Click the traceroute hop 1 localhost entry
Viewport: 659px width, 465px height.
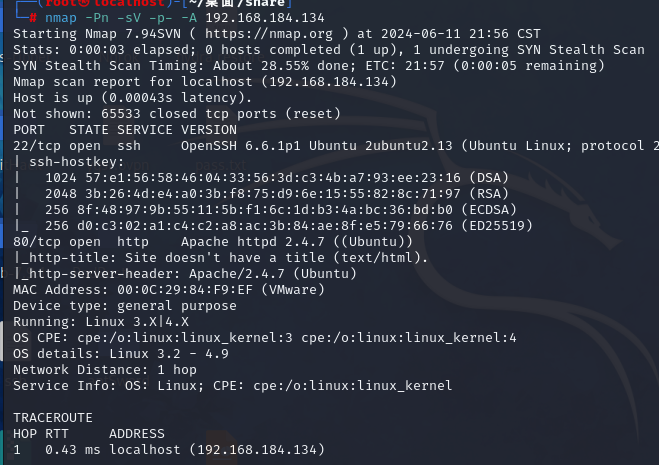169,449
